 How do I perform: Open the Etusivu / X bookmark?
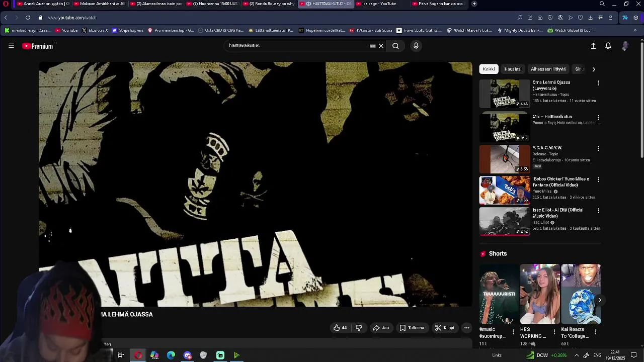click(95, 30)
